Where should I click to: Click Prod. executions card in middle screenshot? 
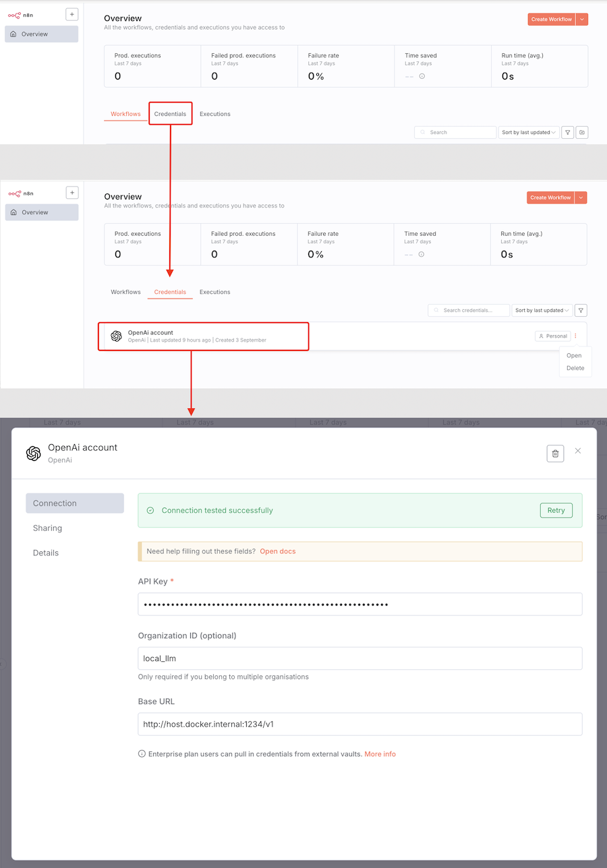pyautogui.click(x=152, y=244)
